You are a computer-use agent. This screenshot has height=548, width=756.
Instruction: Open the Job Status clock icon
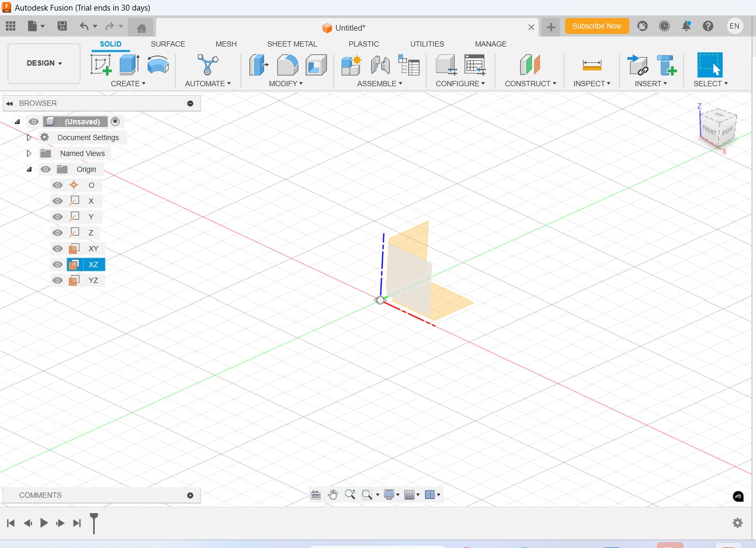[x=664, y=26]
